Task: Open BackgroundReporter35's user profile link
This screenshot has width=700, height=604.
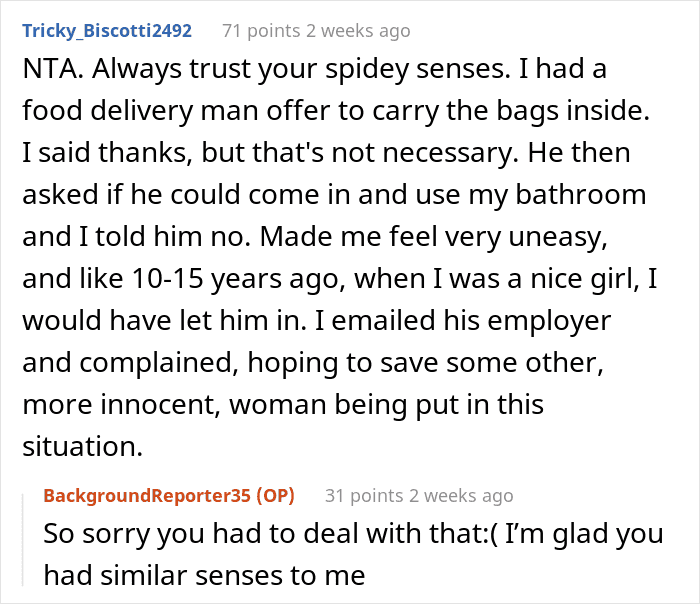Action: [x=147, y=495]
